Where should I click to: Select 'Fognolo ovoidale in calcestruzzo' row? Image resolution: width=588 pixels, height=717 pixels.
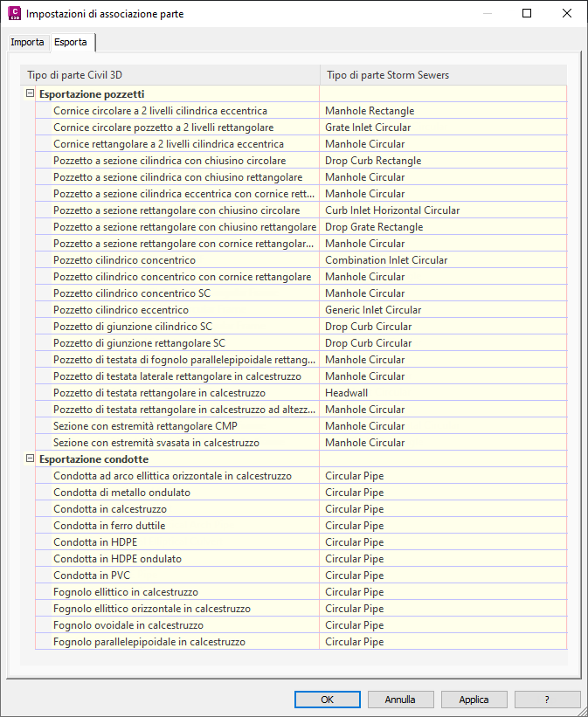coord(177,625)
